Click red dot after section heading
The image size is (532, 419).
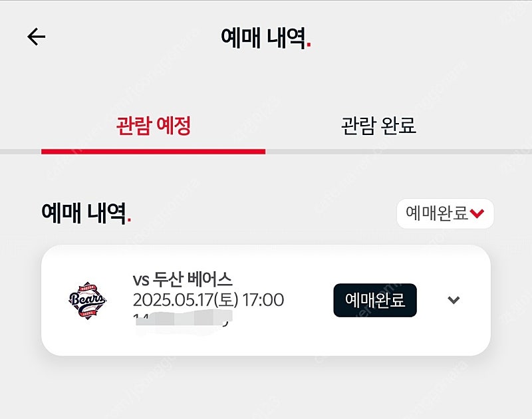click(x=129, y=221)
